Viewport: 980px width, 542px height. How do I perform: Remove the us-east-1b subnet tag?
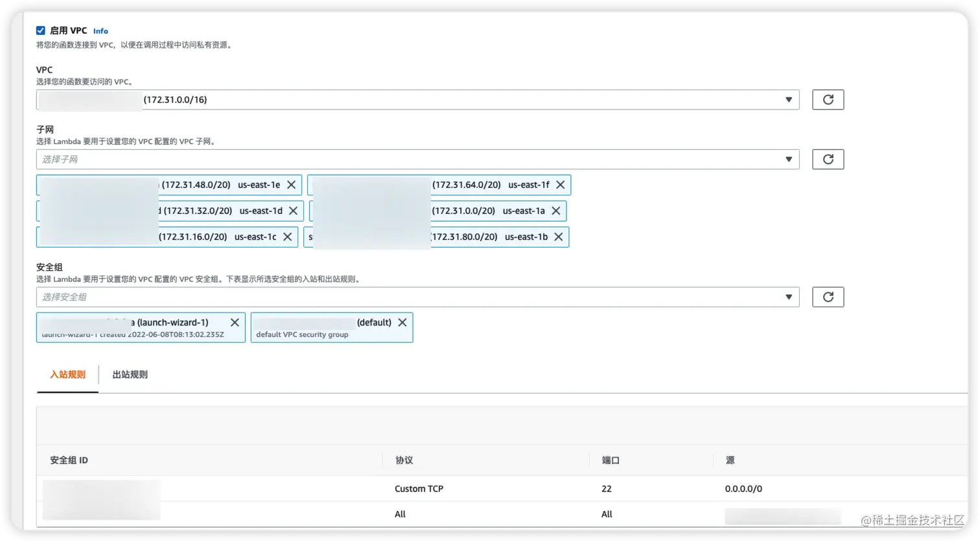[x=559, y=237]
